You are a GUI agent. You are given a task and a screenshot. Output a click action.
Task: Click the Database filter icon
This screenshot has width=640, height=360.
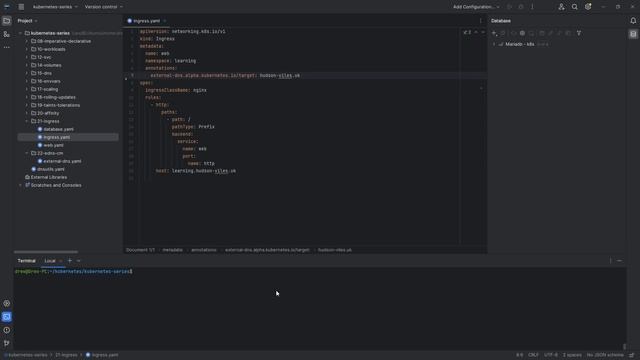pyautogui.click(x=579, y=33)
